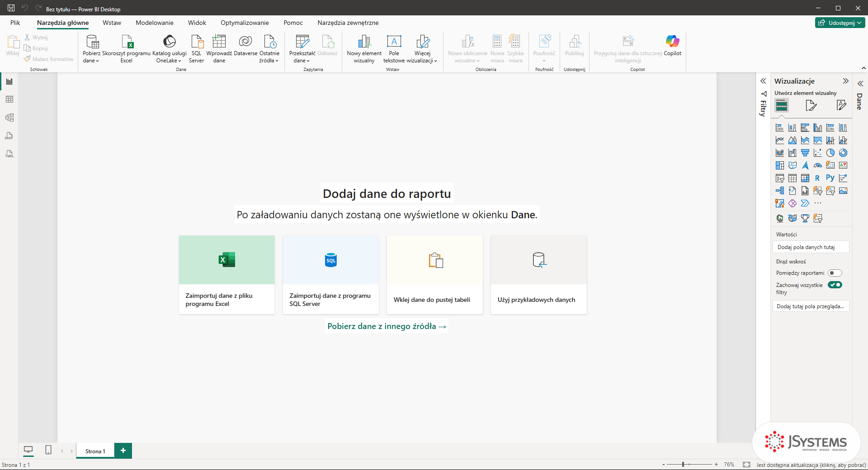Open Optymalizowanie tab
This screenshot has width=868, height=470.
(x=245, y=23)
